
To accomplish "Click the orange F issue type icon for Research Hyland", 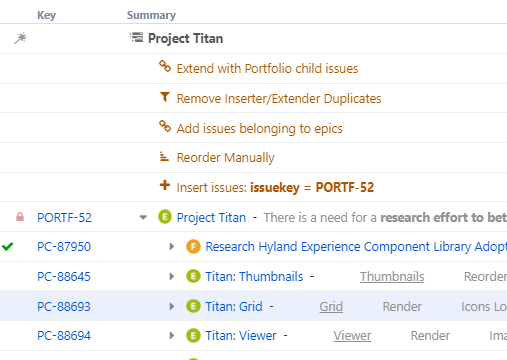I will [x=193, y=247].
